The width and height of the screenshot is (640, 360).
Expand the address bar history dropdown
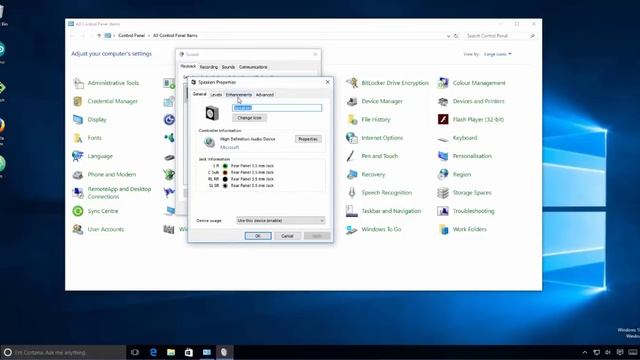coord(448,36)
